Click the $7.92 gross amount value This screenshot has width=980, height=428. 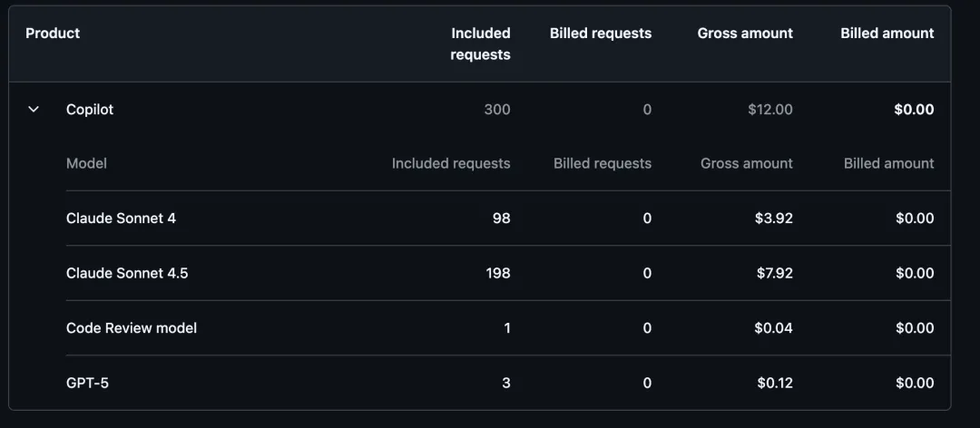pos(774,273)
